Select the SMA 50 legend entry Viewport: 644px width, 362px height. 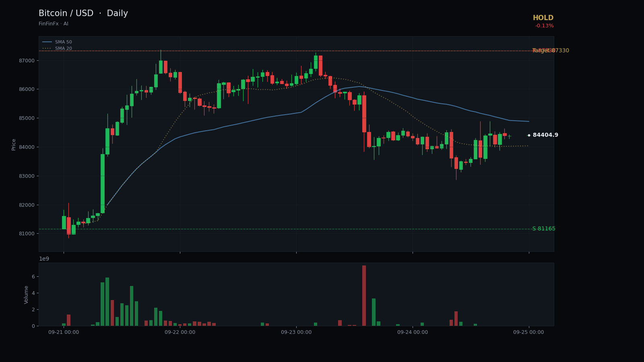(x=57, y=42)
